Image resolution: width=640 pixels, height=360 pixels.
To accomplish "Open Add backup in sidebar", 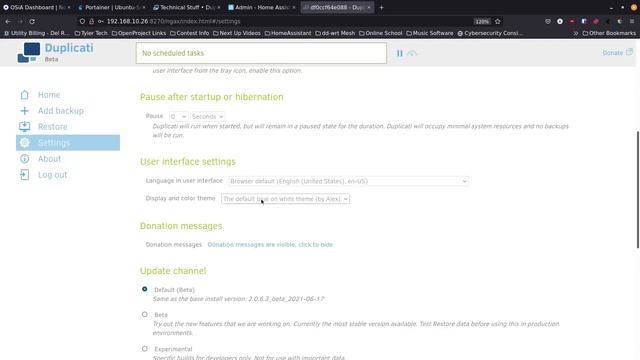I will click(x=60, y=111).
